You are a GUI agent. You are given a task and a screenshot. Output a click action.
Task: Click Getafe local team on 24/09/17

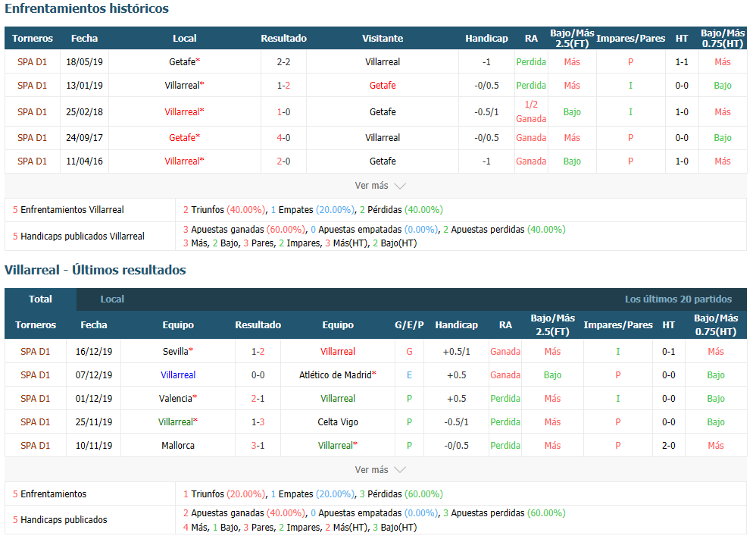click(184, 137)
